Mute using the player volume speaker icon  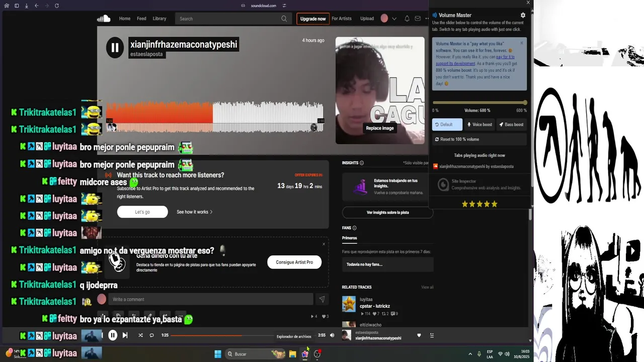click(x=332, y=335)
